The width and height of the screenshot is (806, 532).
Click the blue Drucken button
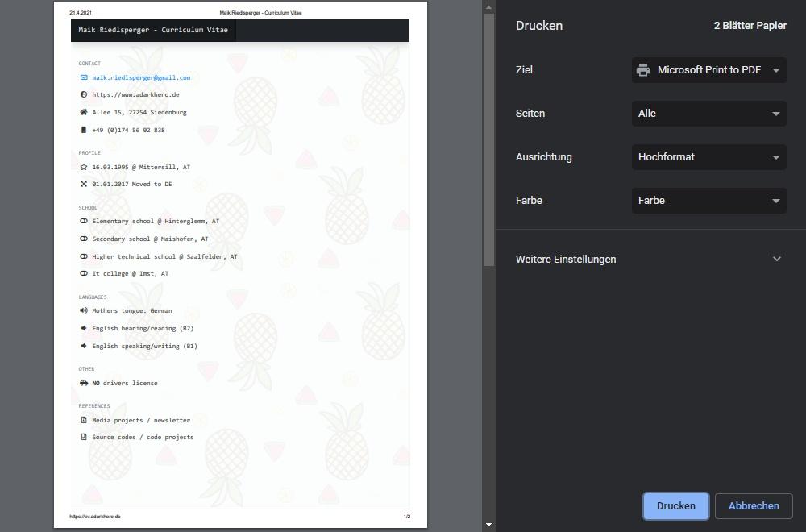[676, 505]
